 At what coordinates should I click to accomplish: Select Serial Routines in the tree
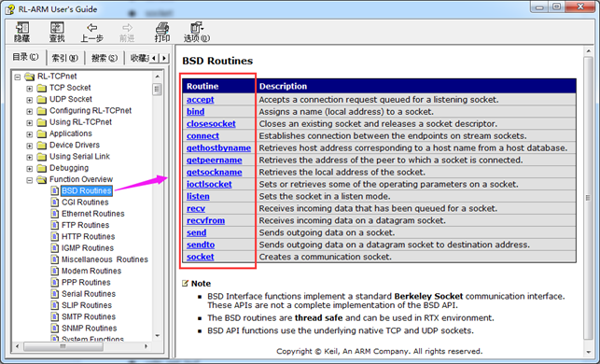(89, 294)
